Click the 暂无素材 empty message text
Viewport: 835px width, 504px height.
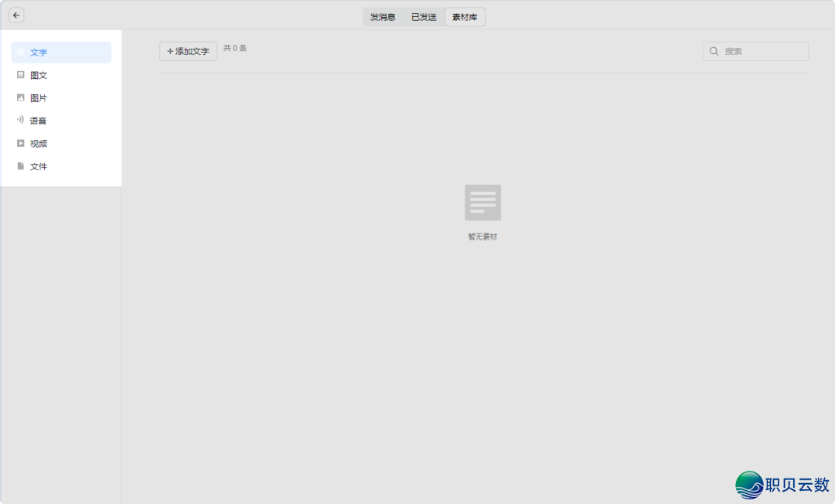[482, 237]
